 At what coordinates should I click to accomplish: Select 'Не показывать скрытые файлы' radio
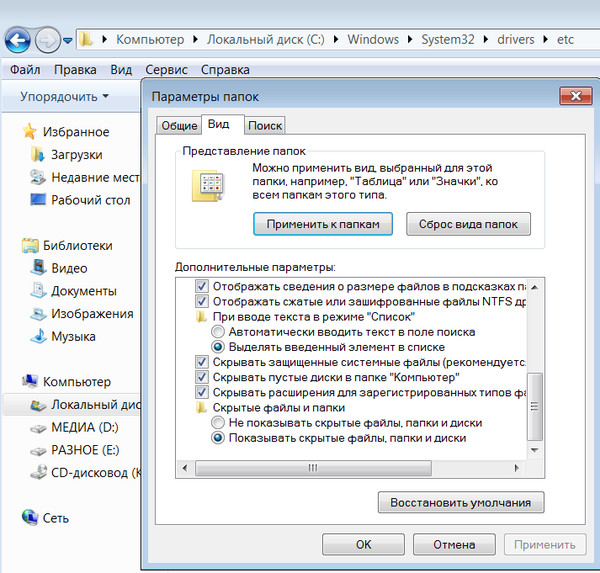click(218, 423)
